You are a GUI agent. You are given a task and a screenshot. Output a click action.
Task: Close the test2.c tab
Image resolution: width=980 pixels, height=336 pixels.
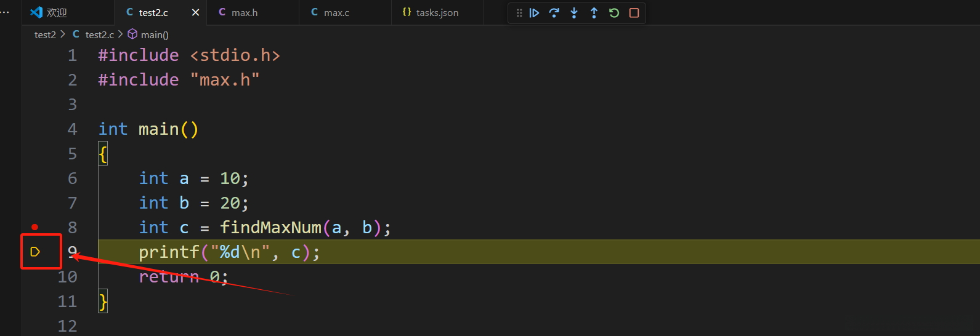(195, 13)
